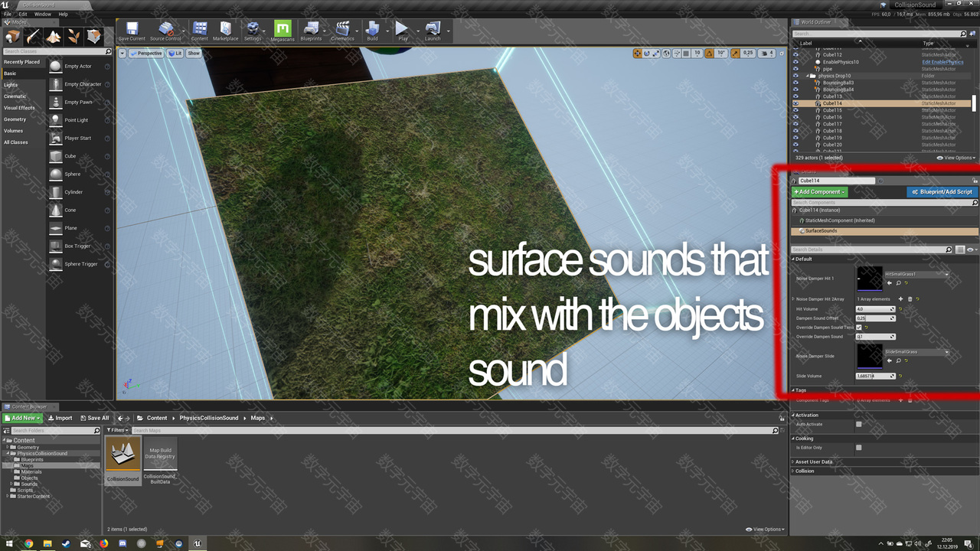Select the Sphere shape icon
The height and width of the screenshot is (551, 980).
point(56,174)
